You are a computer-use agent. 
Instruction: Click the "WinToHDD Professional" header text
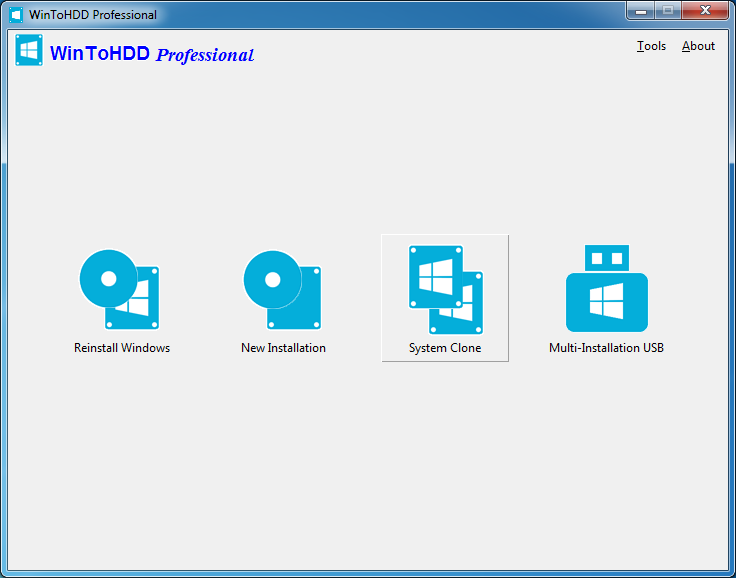pos(152,54)
